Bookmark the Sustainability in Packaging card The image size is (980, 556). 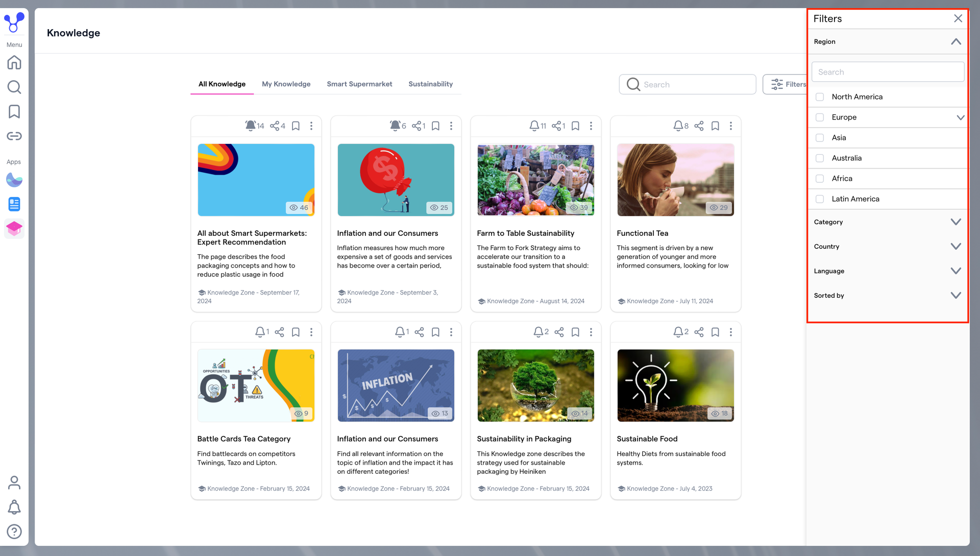coord(575,332)
